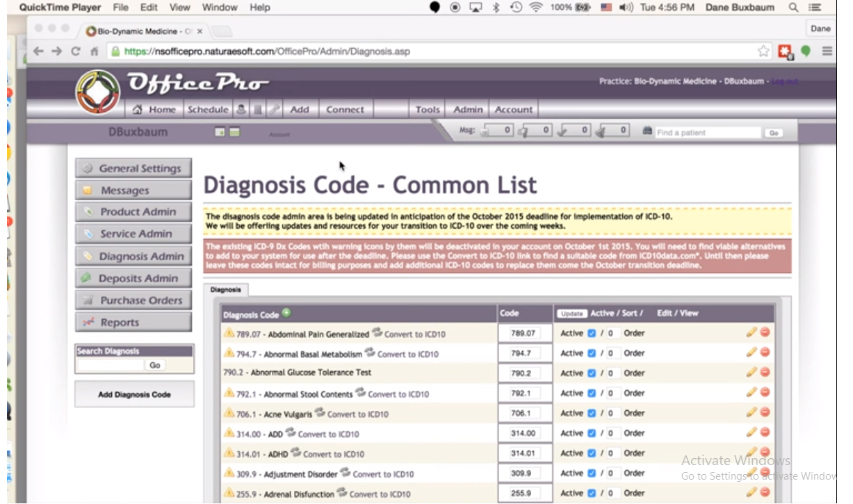This screenshot has width=853, height=504.
Task: Open Reports in the sidebar
Action: (133, 323)
